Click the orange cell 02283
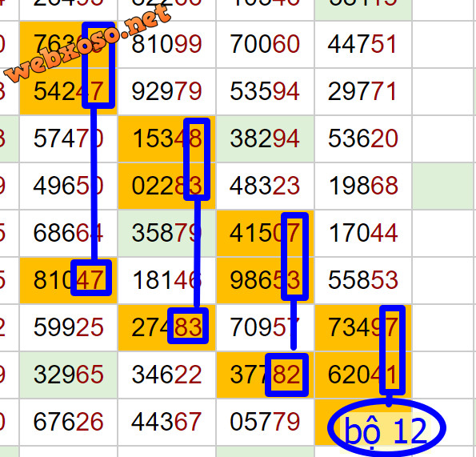Viewport: 476px width, 457px height. click(x=166, y=186)
